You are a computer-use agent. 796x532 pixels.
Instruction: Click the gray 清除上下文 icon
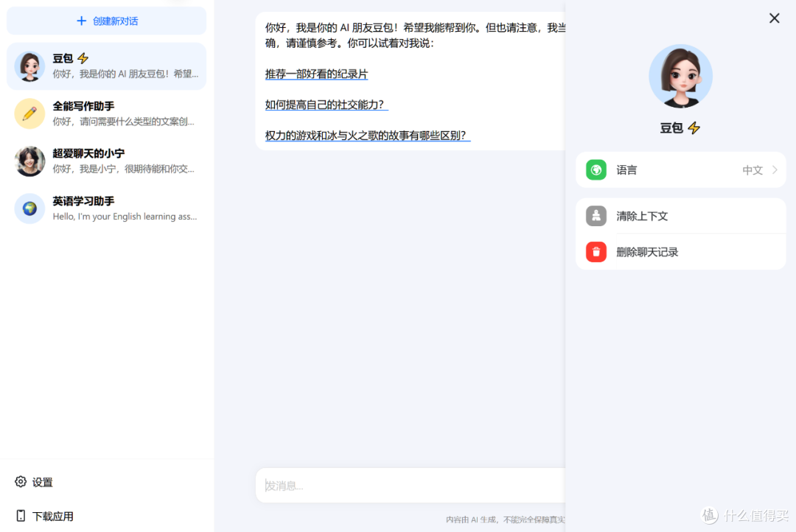coord(596,216)
